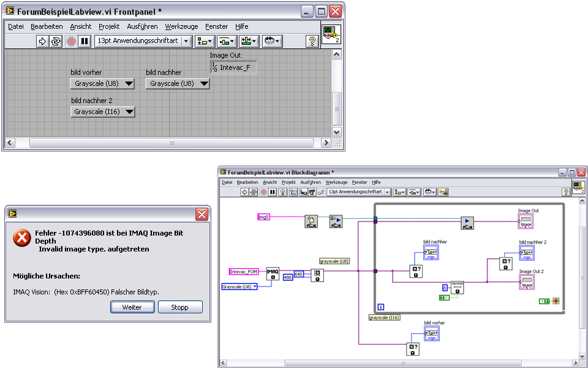Open Resize Objects menu in Frontpanel toolbar

pyautogui.click(x=249, y=41)
